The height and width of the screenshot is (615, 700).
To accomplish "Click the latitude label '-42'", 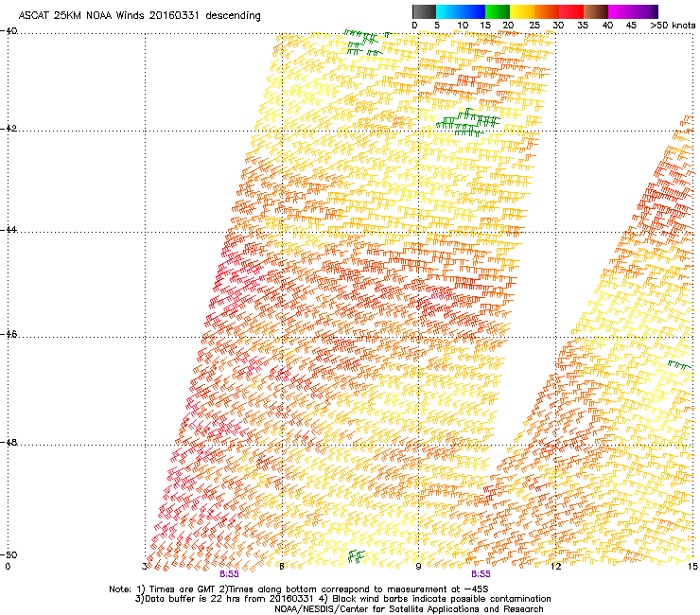I will coord(9,129).
